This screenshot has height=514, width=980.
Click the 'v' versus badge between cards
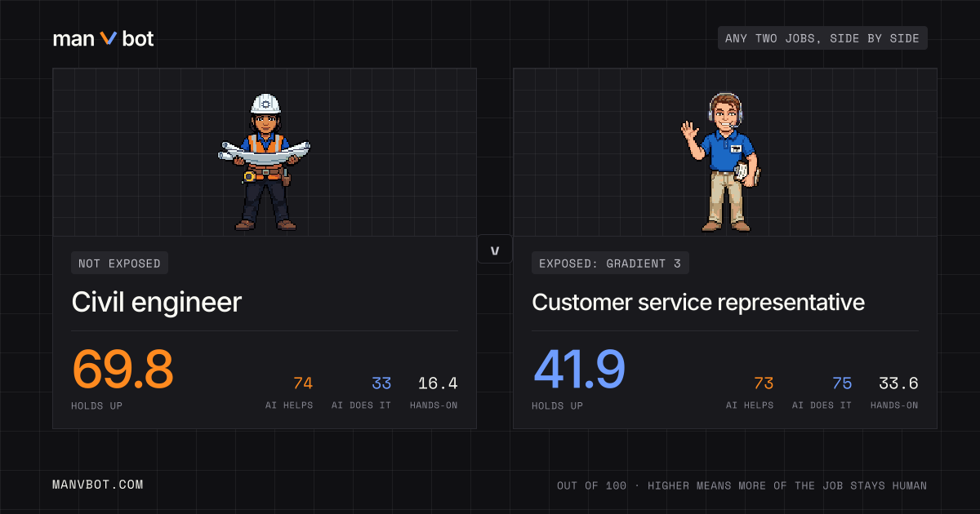pos(495,250)
